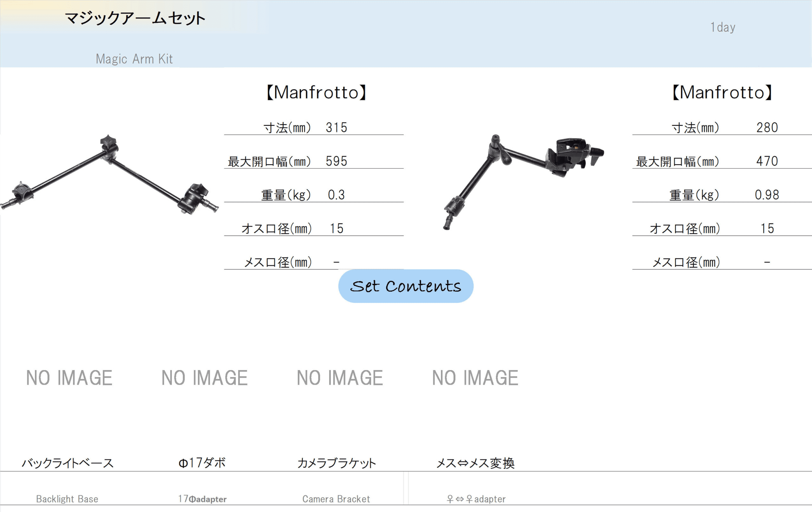This screenshot has width=812, height=512.
Task: Click the max opening width value 470
Action: (x=767, y=161)
